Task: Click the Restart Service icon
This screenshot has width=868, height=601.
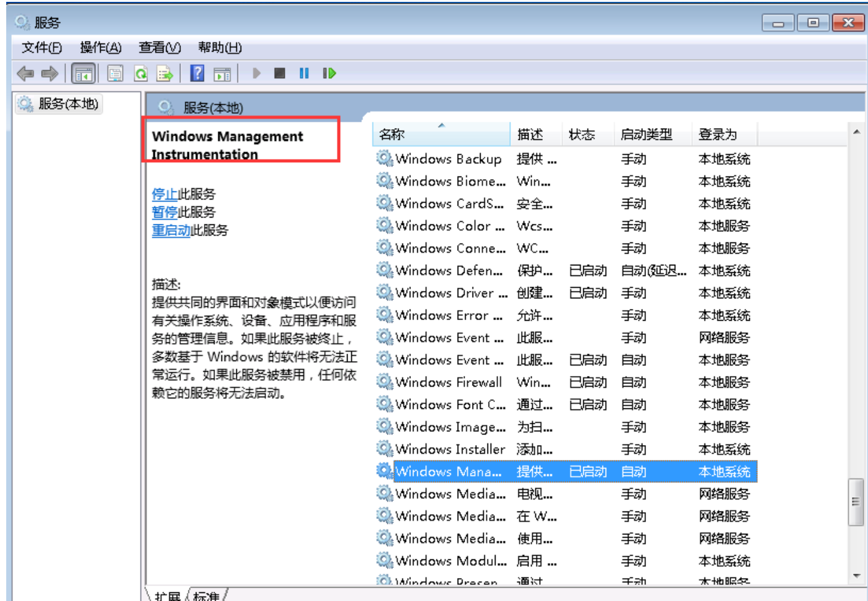Action: [x=330, y=73]
